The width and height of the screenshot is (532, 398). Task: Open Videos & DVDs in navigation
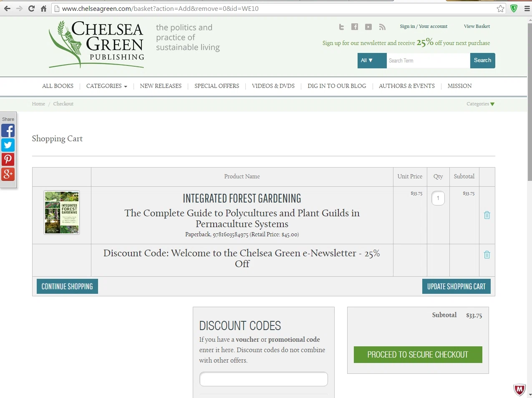pos(273,86)
